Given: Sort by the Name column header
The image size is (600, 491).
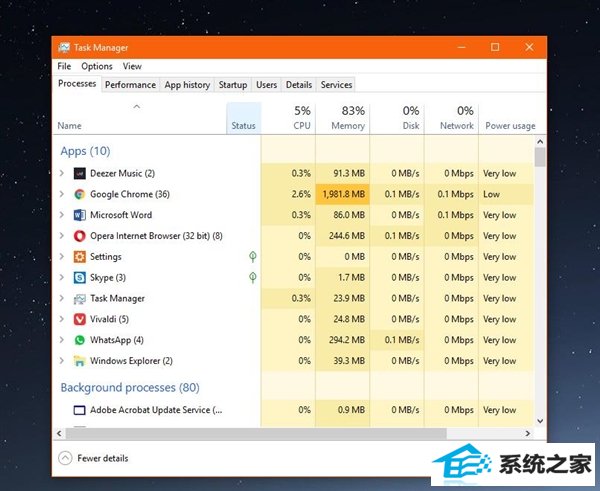Looking at the screenshot, I should click(139, 118).
